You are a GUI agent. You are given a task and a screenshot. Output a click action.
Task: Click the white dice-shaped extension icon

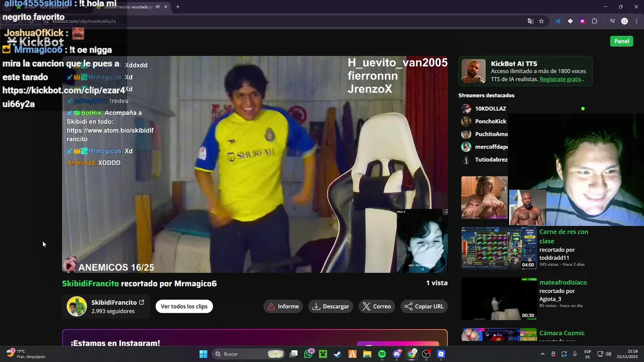570,21
